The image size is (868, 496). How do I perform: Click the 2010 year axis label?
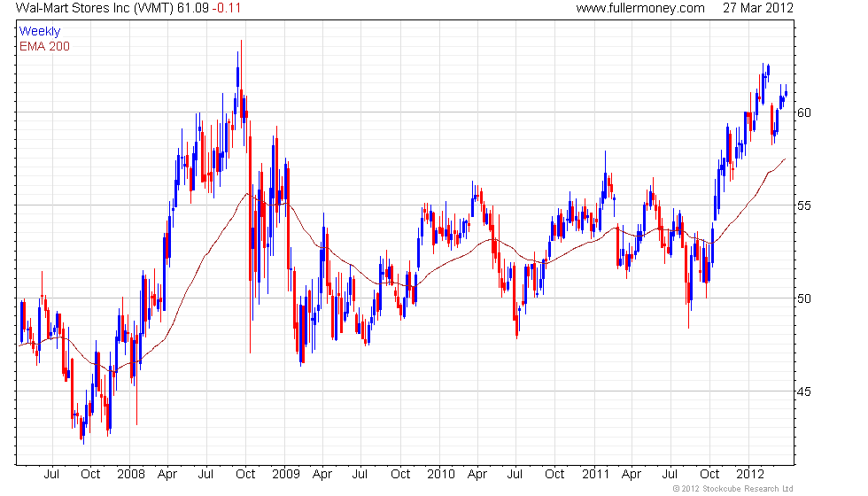tap(441, 475)
